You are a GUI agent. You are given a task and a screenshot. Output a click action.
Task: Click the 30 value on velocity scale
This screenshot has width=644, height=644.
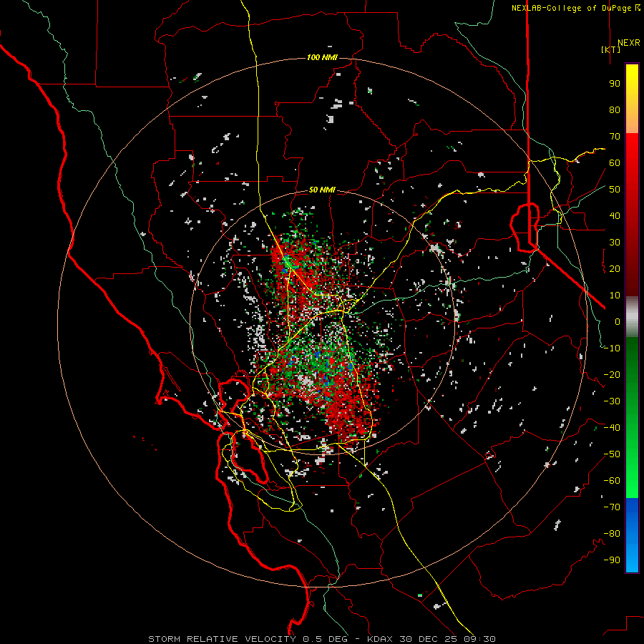[615, 243]
